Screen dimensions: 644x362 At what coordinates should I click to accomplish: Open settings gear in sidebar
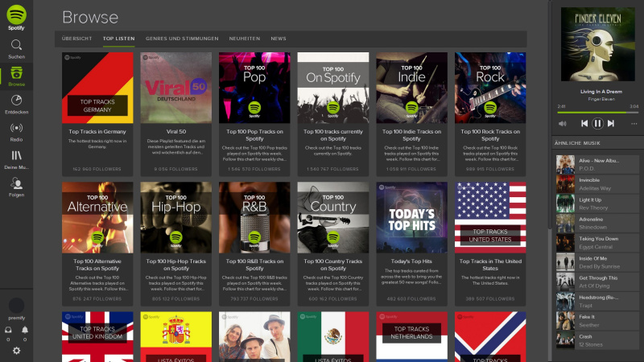(x=16, y=351)
